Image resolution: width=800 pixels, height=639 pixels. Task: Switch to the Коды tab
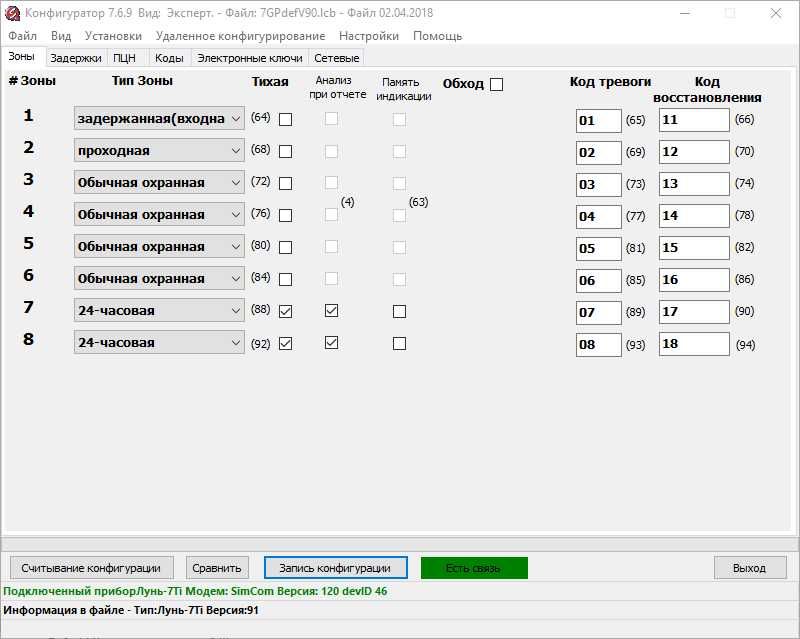coord(169,58)
